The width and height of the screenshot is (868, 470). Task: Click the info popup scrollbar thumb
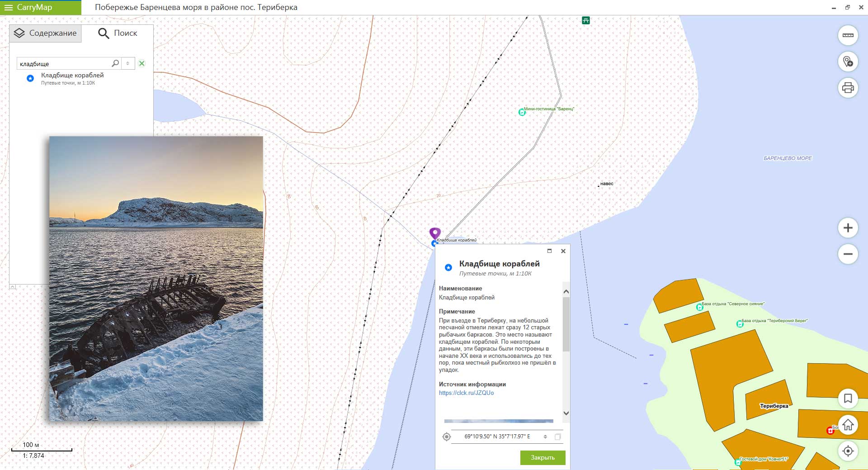566,324
